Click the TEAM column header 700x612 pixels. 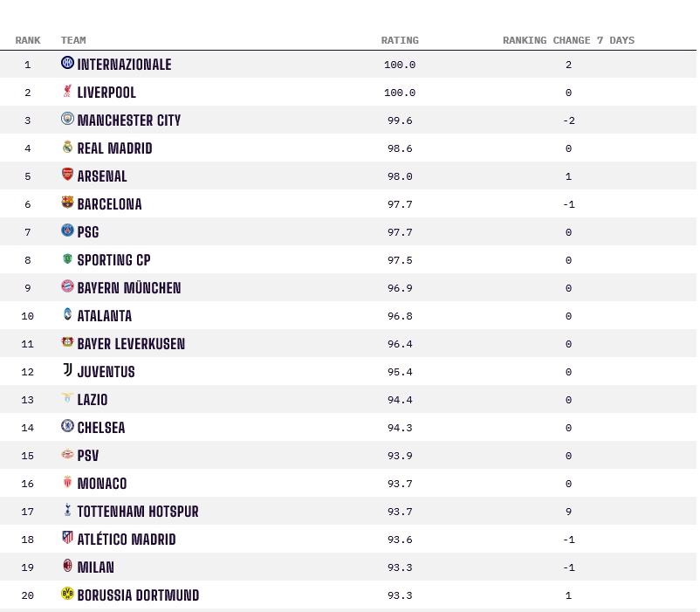(73, 40)
